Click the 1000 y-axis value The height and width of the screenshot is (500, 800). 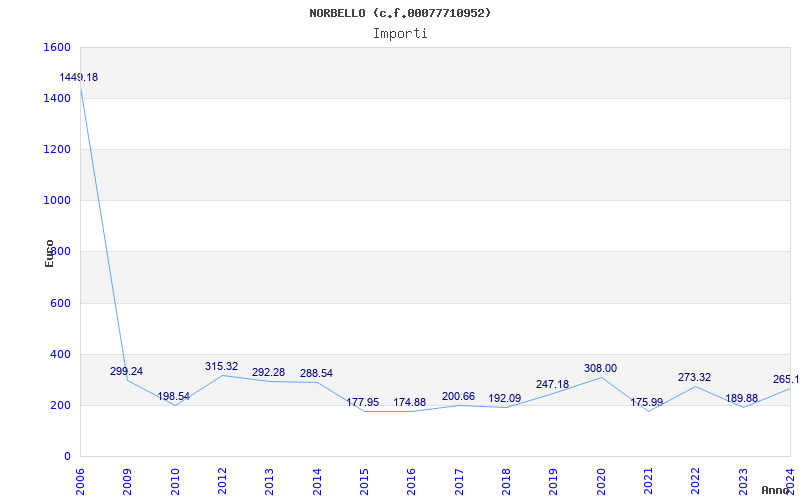tap(57, 201)
